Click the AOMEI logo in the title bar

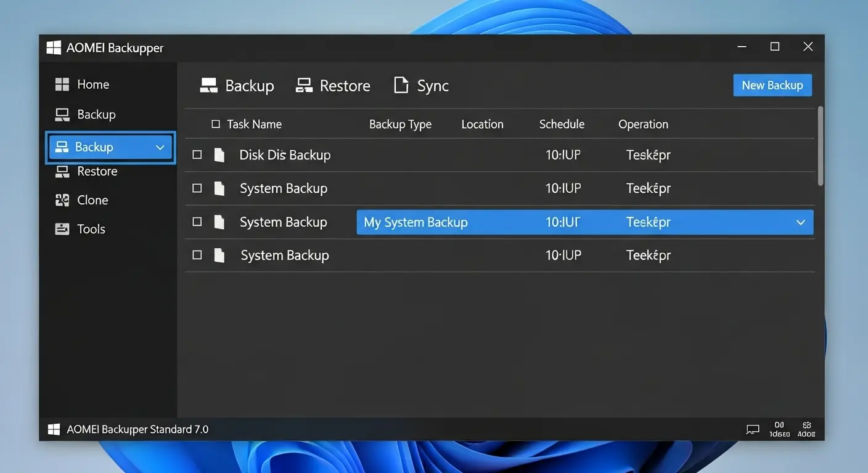pos(54,47)
